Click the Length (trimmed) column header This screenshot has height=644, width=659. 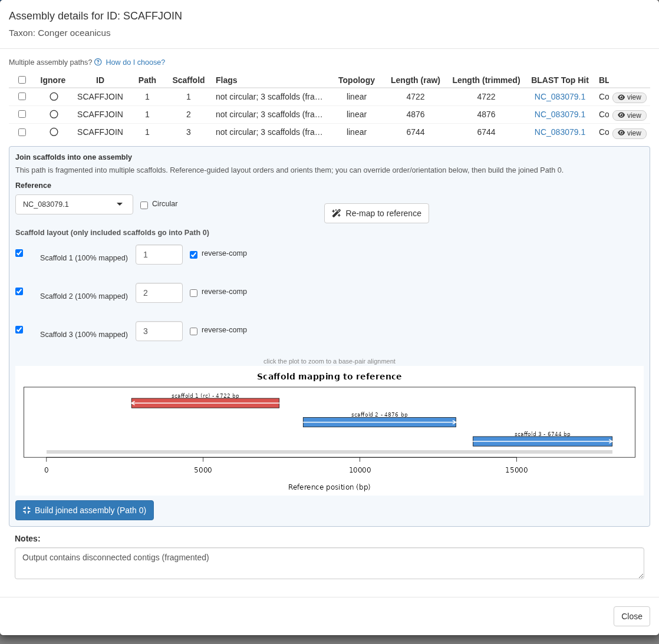486,80
